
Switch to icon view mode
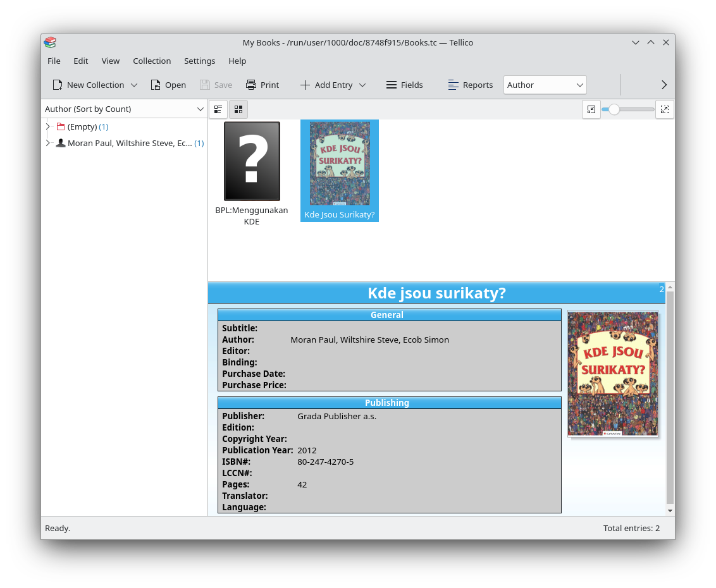click(238, 109)
